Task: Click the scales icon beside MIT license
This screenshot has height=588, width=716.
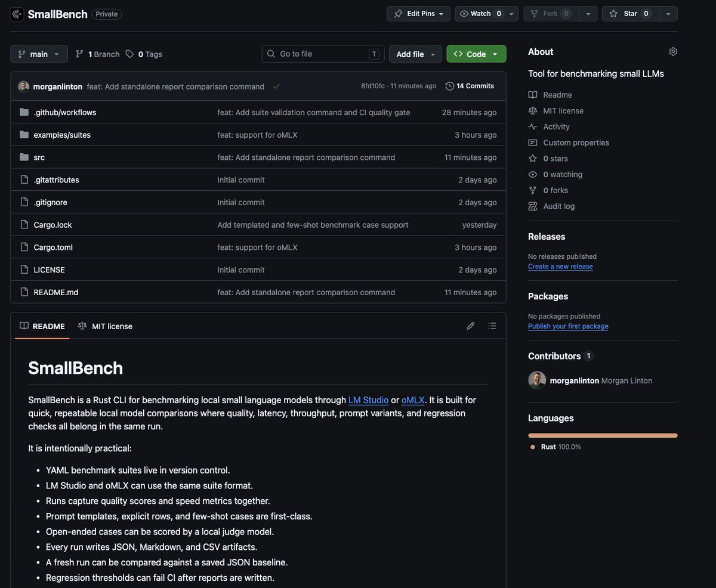Action: point(533,111)
